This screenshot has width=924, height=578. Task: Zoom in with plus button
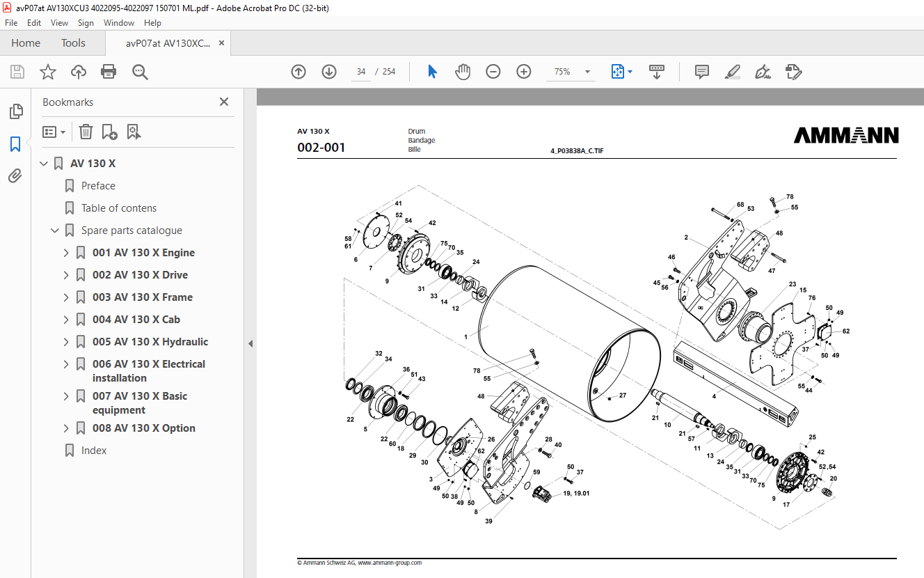point(524,72)
